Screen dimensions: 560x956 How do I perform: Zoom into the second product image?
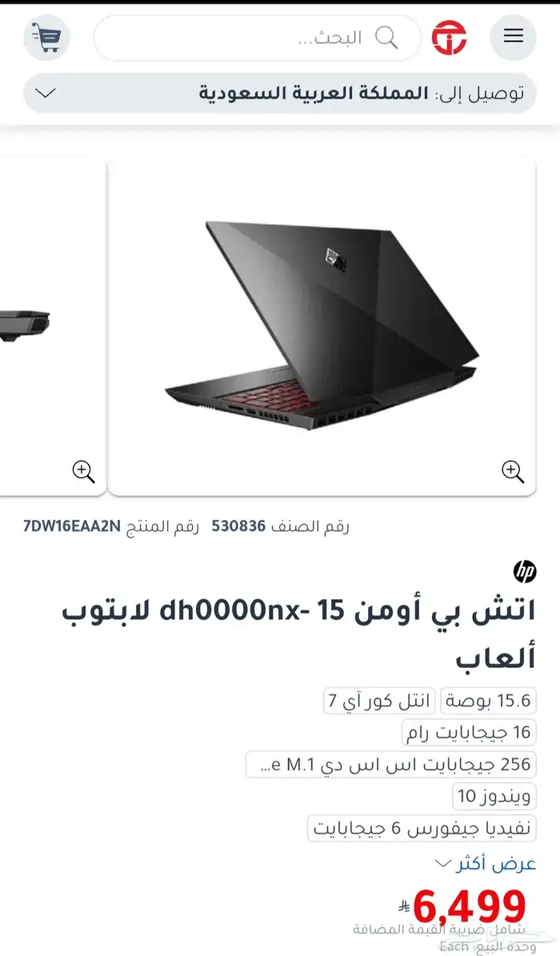tap(83, 471)
